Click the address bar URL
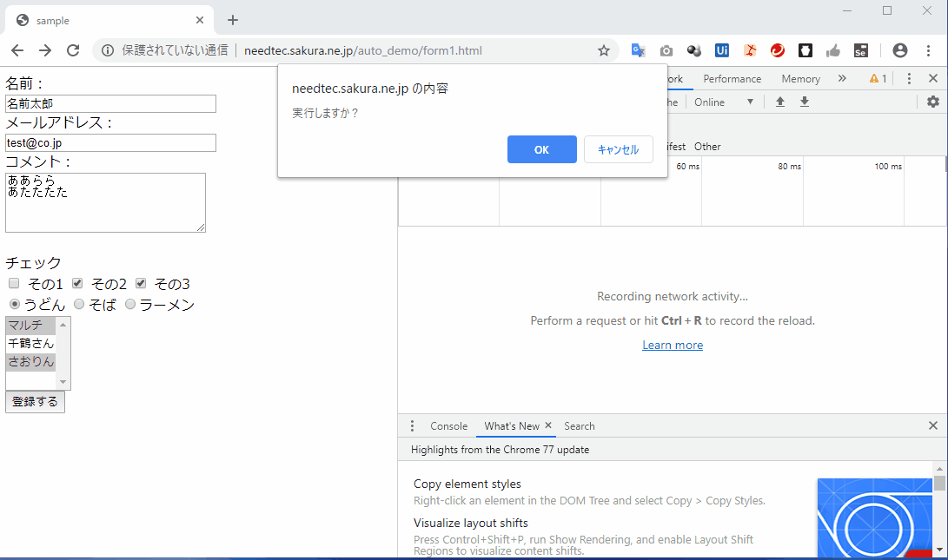948x560 pixels. pos(362,50)
